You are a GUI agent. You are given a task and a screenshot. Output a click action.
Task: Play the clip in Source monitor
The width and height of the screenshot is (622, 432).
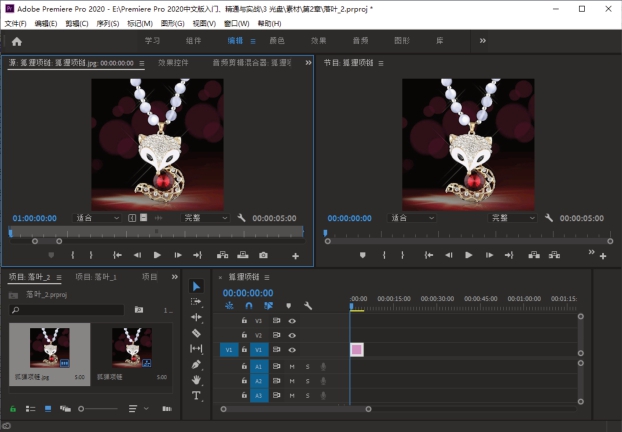click(x=157, y=255)
